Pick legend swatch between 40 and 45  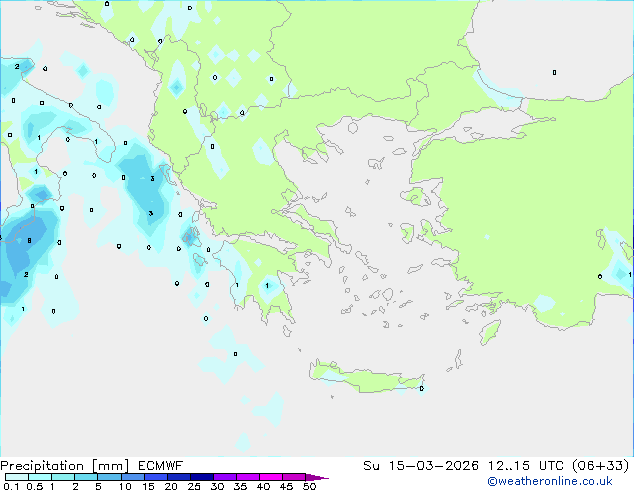pyautogui.click(x=271, y=477)
